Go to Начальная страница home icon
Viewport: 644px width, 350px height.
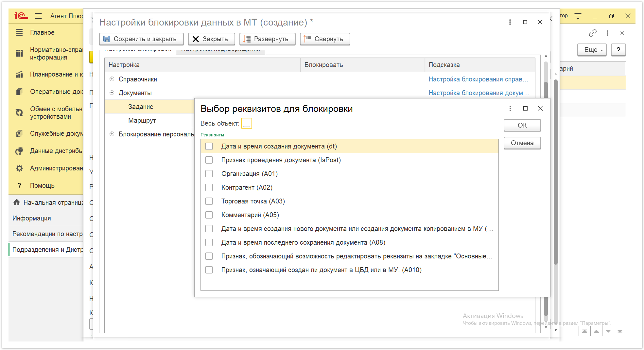(x=17, y=202)
